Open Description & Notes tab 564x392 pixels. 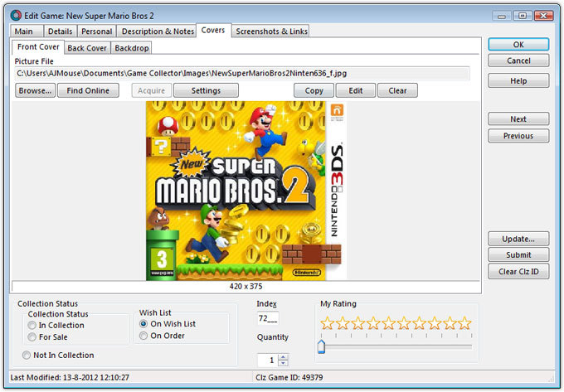[158, 31]
